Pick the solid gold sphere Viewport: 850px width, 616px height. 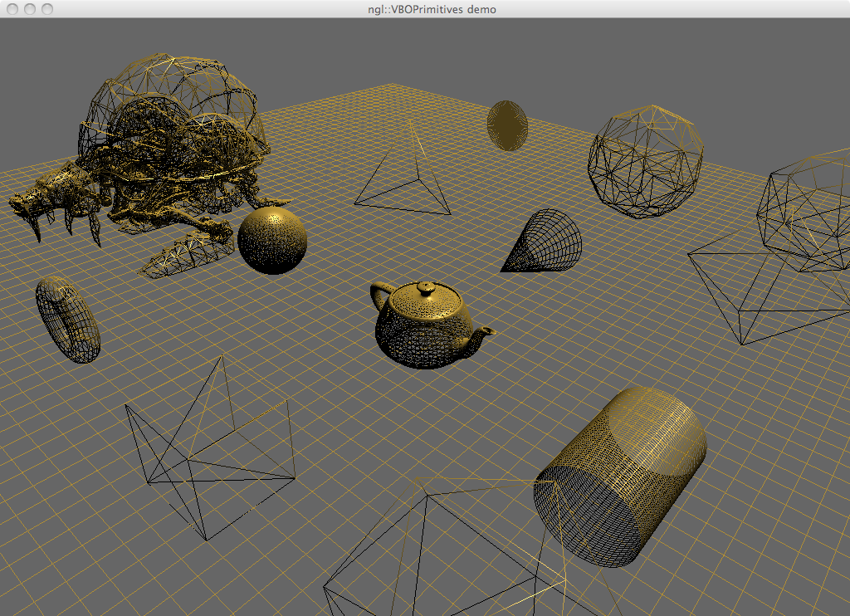click(272, 240)
